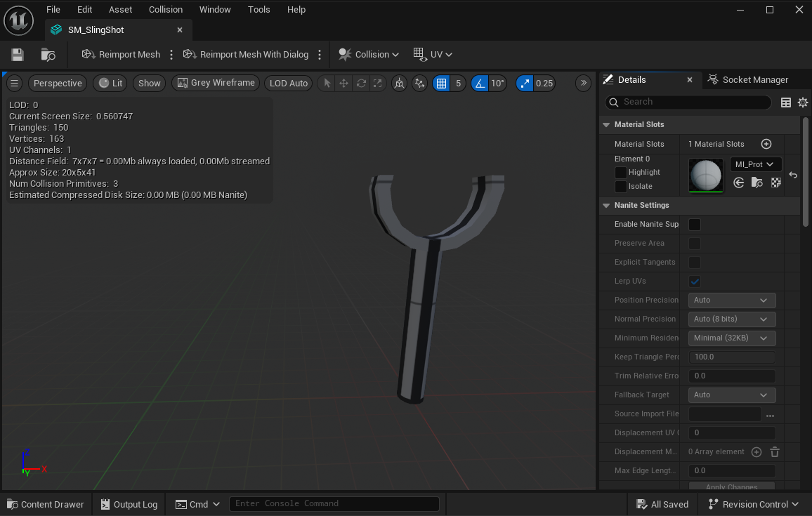
Task: Enable Nanite Support checkbox
Action: (695, 225)
